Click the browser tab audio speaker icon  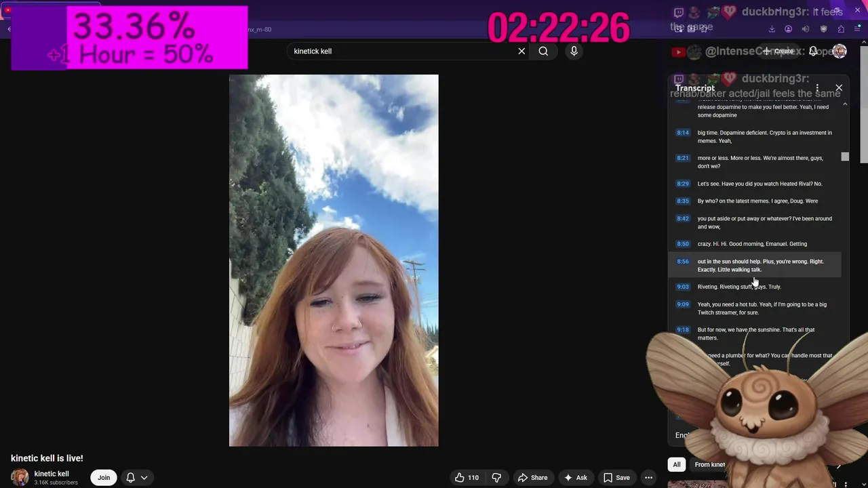[x=806, y=29]
